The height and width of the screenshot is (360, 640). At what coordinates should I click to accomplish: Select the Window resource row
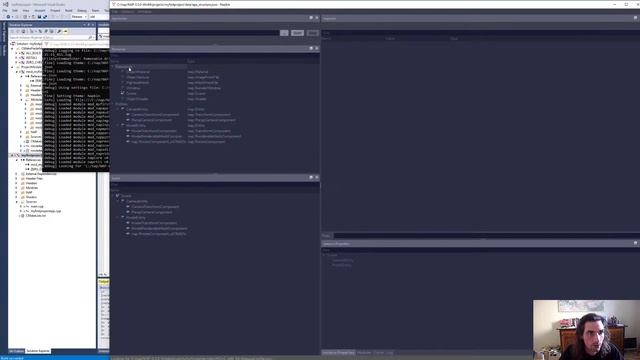click(x=133, y=88)
